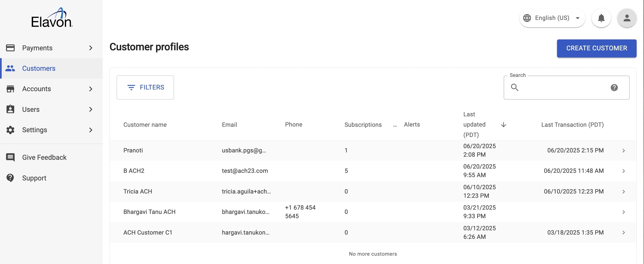
Task: Click the search help question mark icon
Action: (x=614, y=88)
